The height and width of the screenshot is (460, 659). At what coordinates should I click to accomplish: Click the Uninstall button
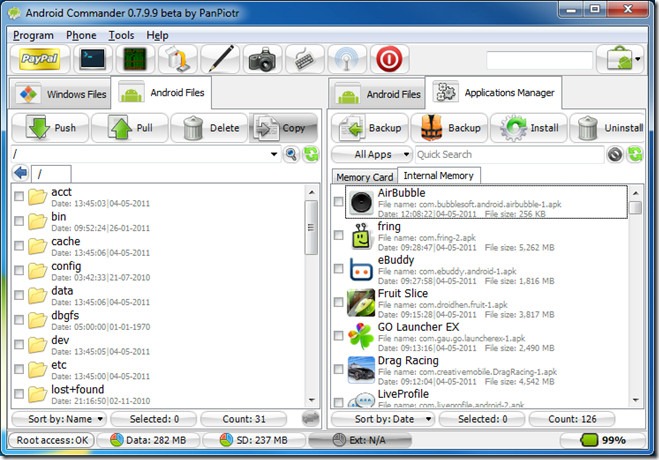point(608,128)
